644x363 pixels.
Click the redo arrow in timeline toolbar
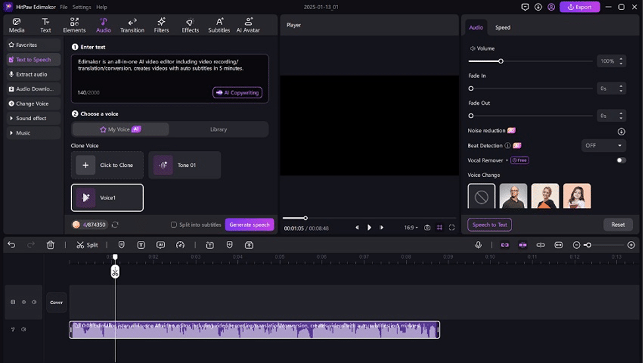click(31, 245)
